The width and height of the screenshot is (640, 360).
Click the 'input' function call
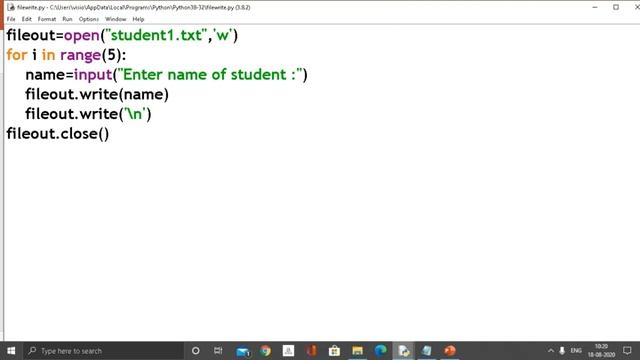[x=93, y=75]
